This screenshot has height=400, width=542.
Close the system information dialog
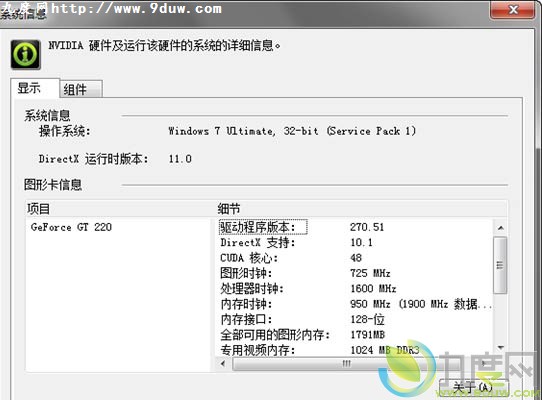pos(512,9)
